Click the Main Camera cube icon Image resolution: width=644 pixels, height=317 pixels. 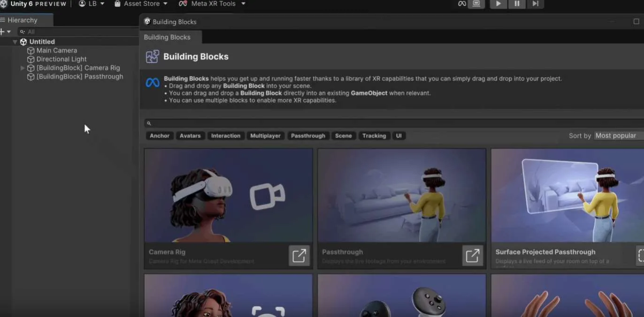pyautogui.click(x=31, y=51)
